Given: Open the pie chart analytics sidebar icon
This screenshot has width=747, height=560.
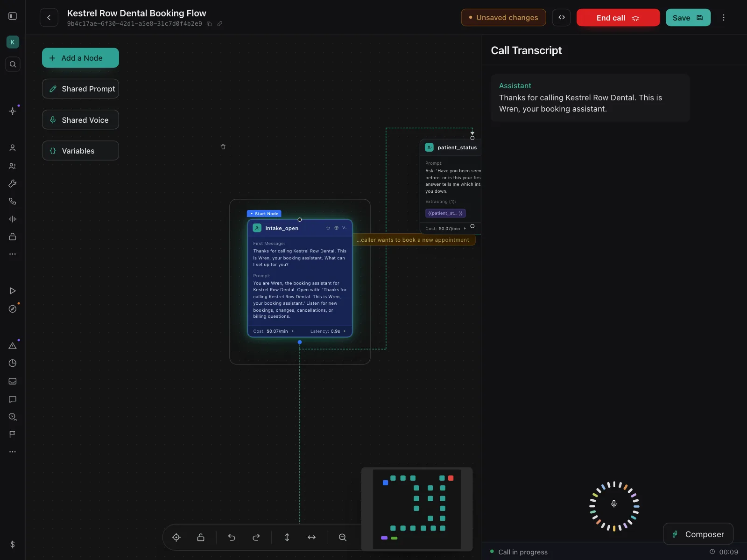Looking at the screenshot, I should [13, 364].
